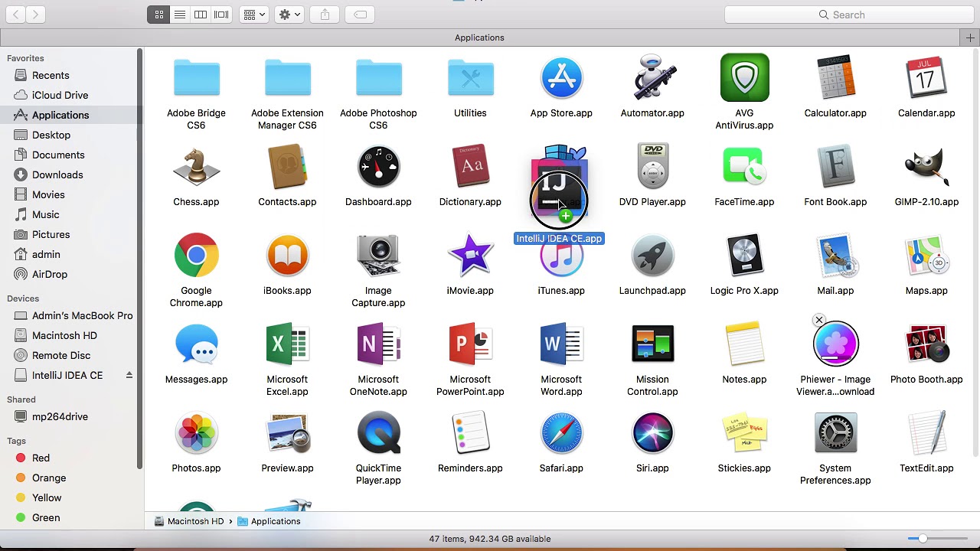Open the Calculator app icon

coord(835,78)
